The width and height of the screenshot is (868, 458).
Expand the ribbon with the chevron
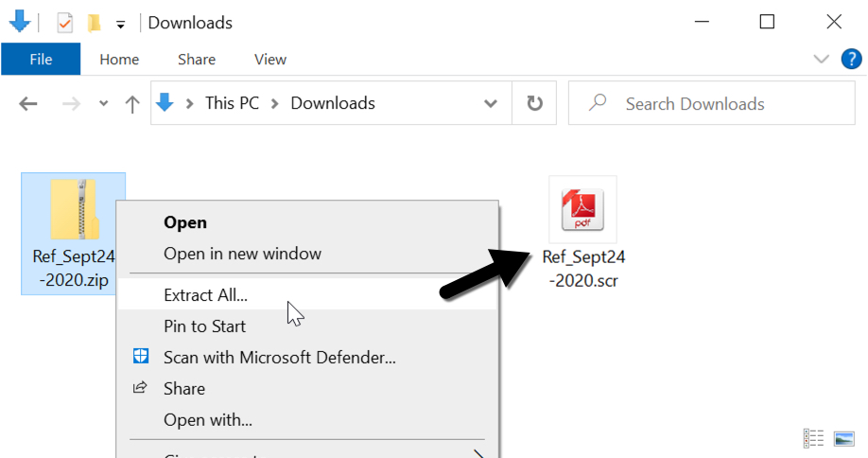point(821,60)
